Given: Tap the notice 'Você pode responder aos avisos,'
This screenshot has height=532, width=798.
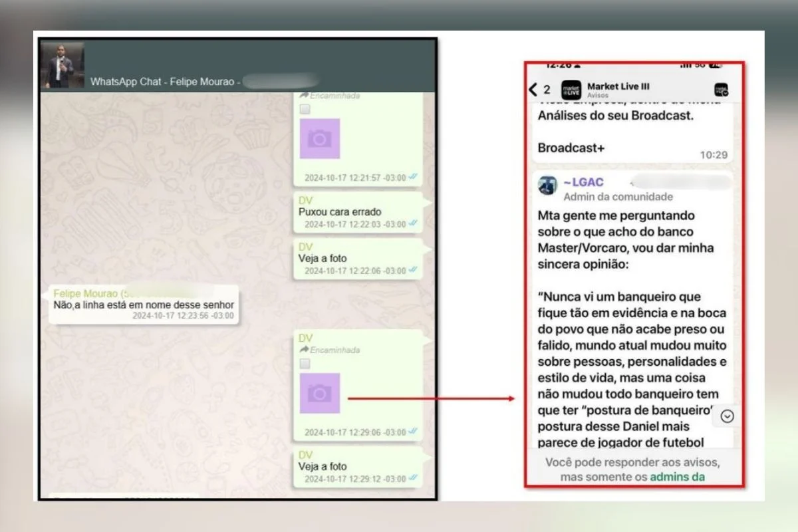Looking at the screenshot, I should pyautogui.click(x=632, y=462).
